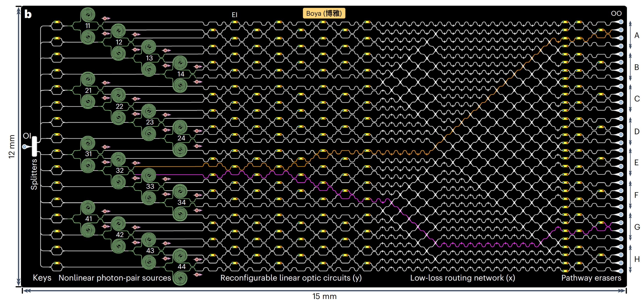Click the output group label A

637,36
